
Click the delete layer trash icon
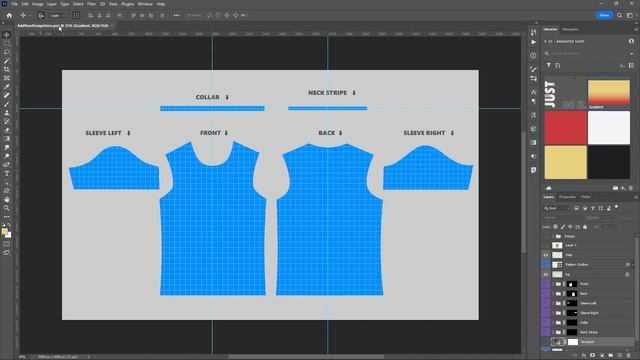click(x=629, y=356)
